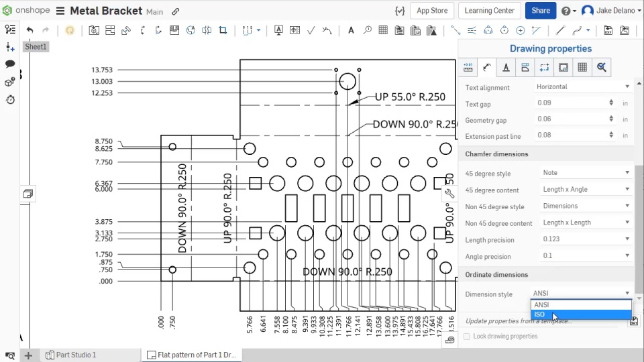Open the App Store

(x=432, y=11)
